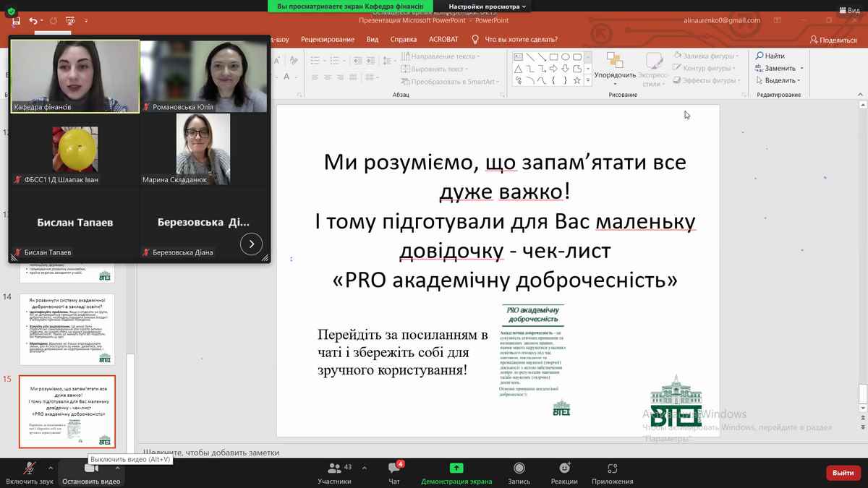868x488 pixels.
Task: Open the ACROBAT ribbon tab
Action: [x=443, y=39]
